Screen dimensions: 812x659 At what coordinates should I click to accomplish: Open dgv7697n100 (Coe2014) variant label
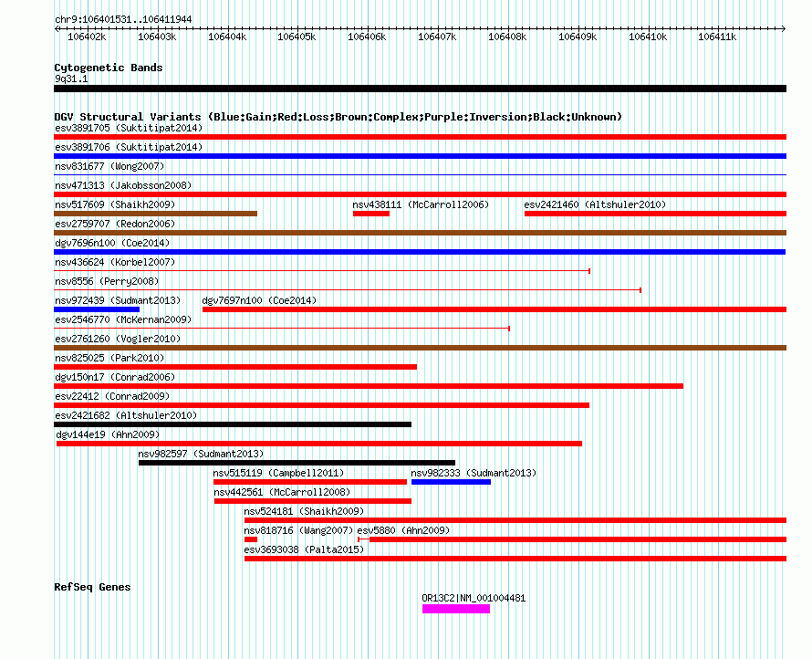tap(259, 300)
